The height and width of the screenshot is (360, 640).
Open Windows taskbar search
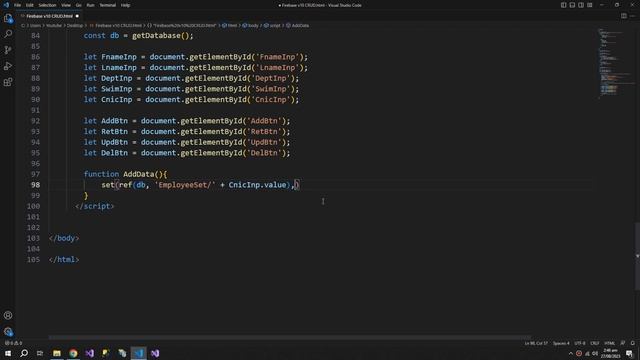click(x=24, y=353)
